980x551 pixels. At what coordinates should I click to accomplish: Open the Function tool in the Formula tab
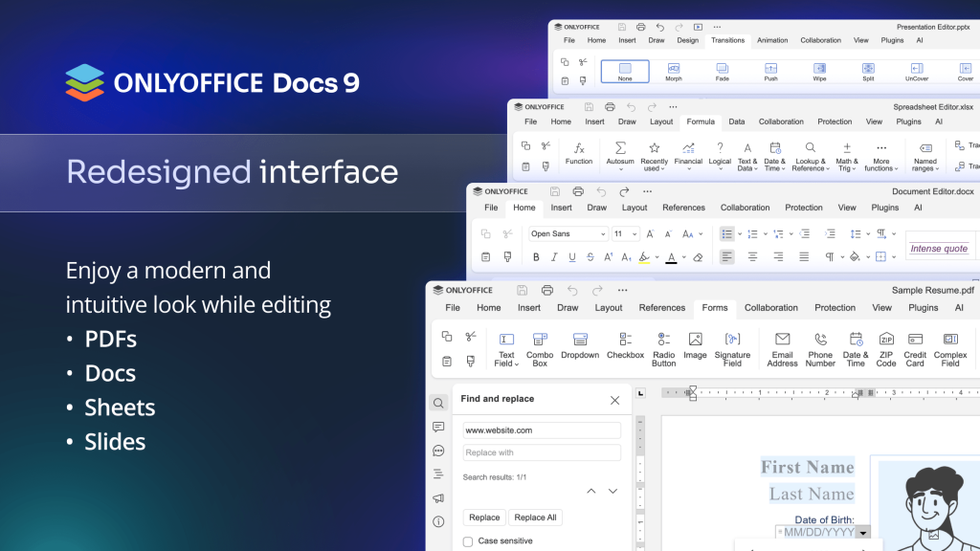click(581, 153)
